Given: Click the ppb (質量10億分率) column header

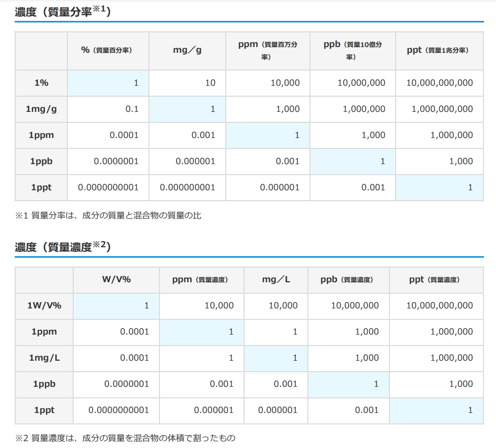Looking at the screenshot, I should (x=352, y=51).
